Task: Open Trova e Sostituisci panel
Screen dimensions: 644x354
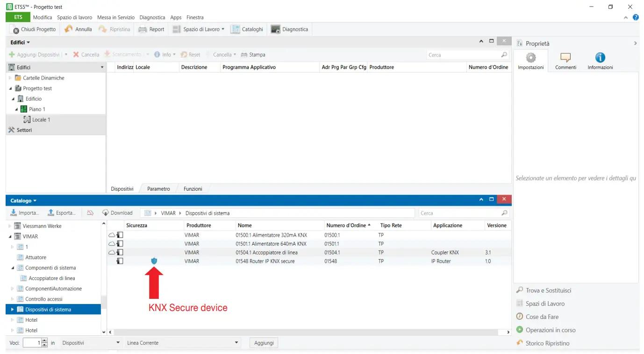Action: point(548,290)
